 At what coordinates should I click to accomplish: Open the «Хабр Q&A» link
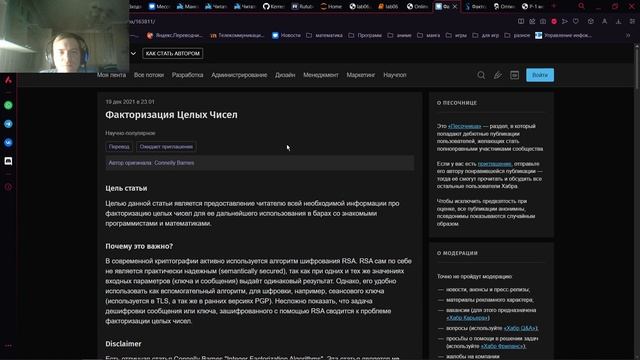(x=520, y=328)
